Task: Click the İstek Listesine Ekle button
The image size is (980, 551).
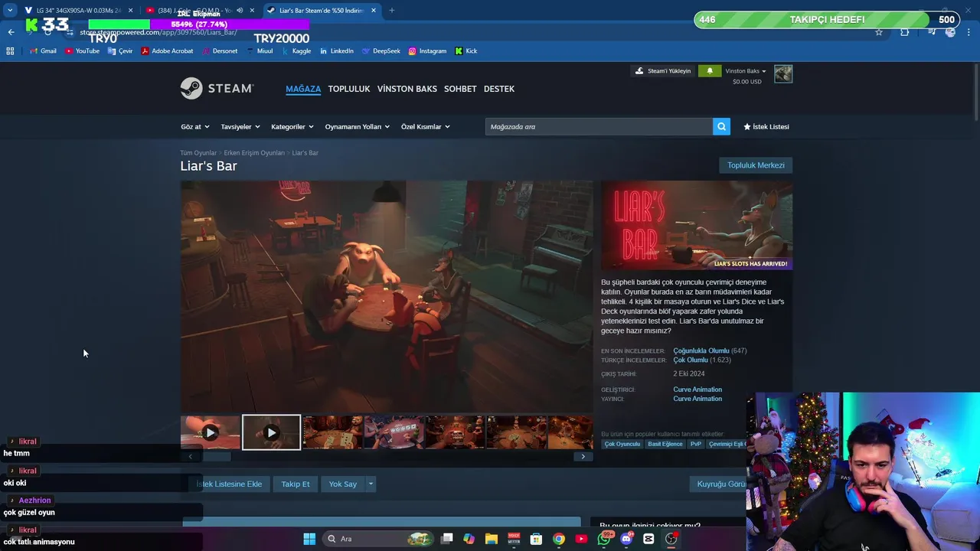Action: (228, 484)
